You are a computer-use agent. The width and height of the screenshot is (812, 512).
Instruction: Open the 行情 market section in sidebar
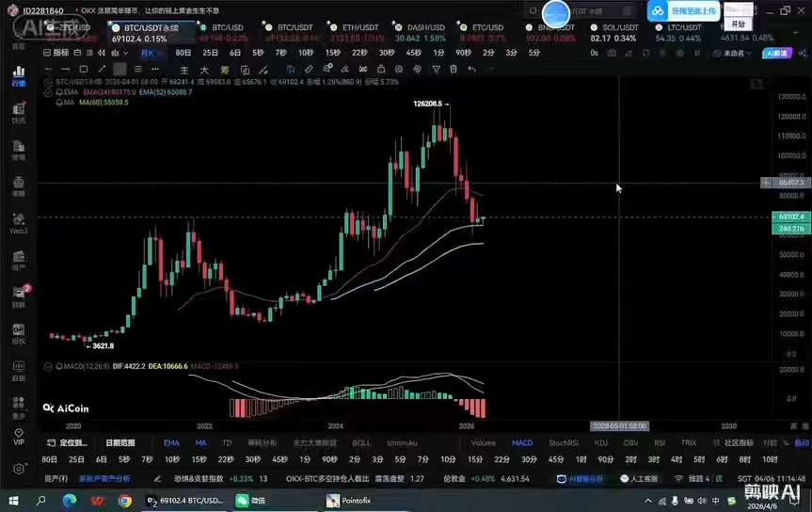tap(19, 76)
